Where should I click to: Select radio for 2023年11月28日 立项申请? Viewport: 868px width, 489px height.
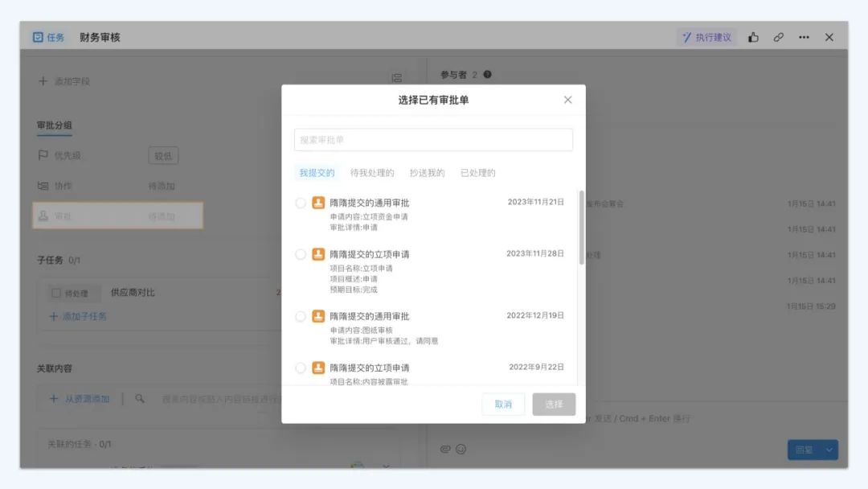(301, 254)
